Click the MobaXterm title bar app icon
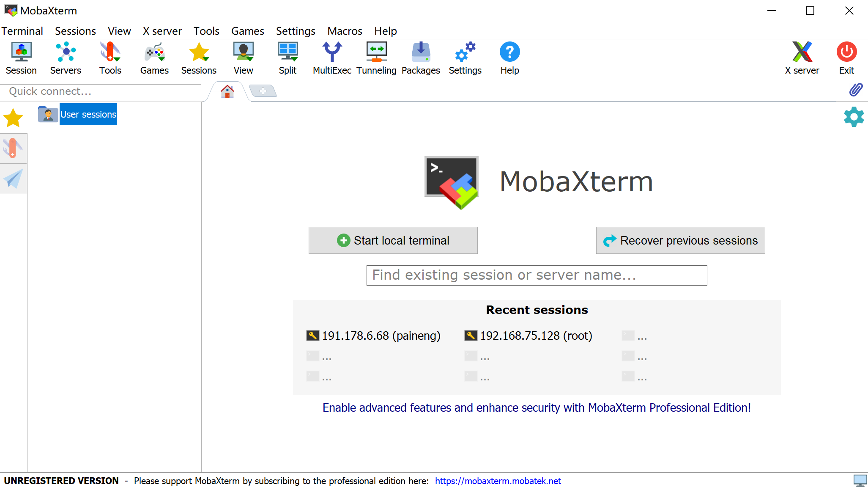Screen dimensions: 868x487 (11, 11)
